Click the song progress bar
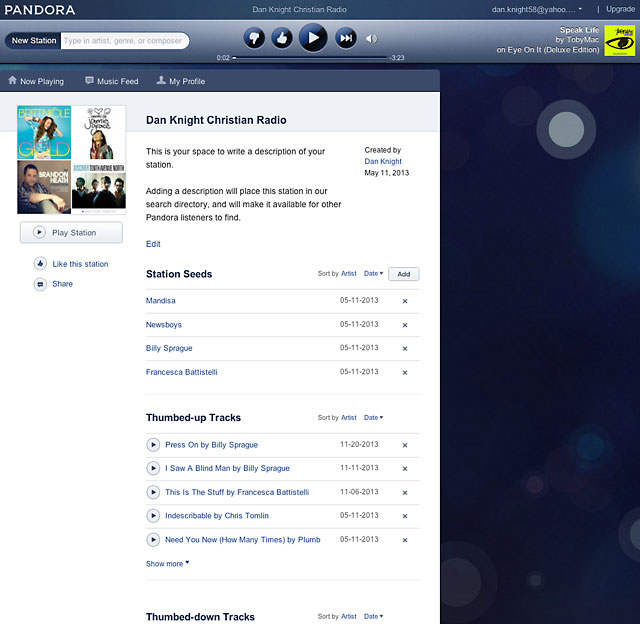The width and height of the screenshot is (640, 624). [310, 58]
